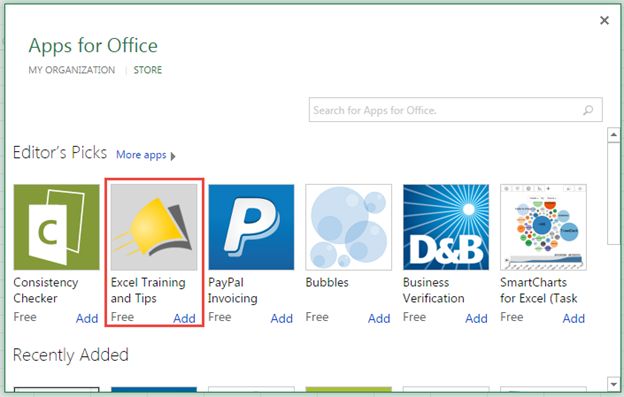This screenshot has width=624, height=397.
Task: Add the Excel Training and Tips app
Action: coord(184,318)
